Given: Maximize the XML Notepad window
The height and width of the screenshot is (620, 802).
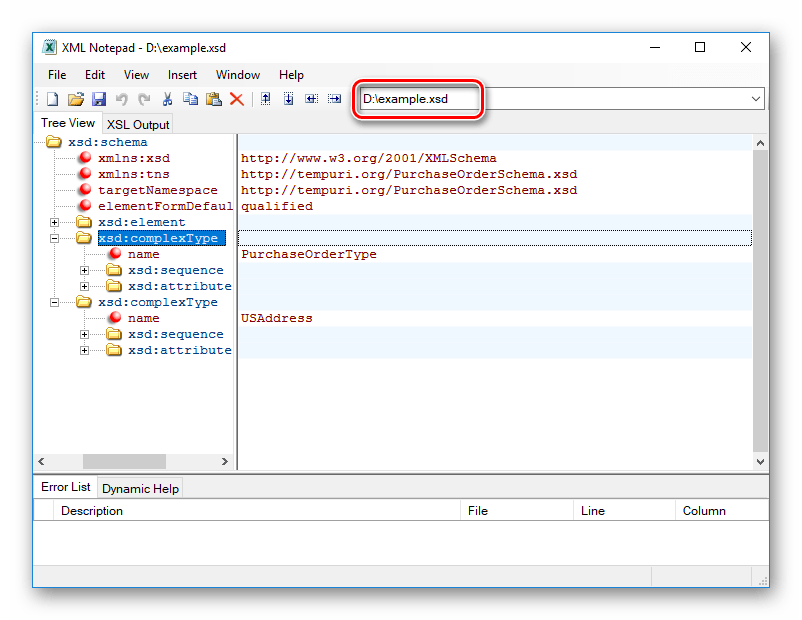Looking at the screenshot, I should pos(700,48).
